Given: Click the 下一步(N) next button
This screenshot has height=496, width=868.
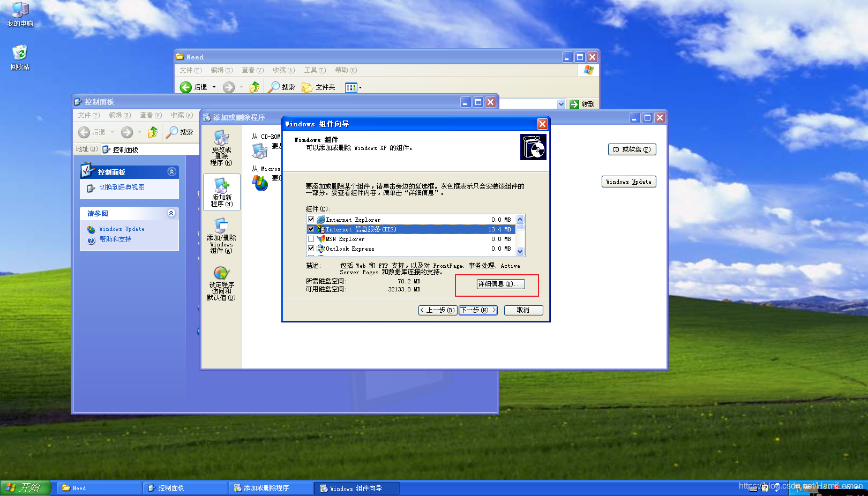Looking at the screenshot, I should point(478,310).
